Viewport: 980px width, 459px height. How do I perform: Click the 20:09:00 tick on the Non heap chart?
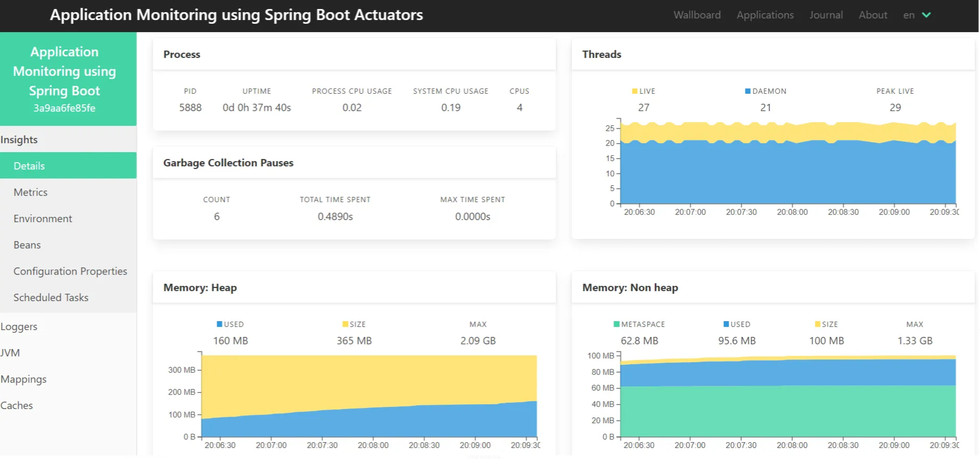(x=894, y=445)
